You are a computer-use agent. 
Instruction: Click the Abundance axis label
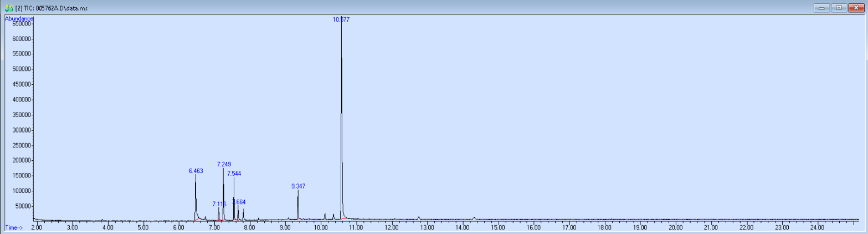[19, 18]
